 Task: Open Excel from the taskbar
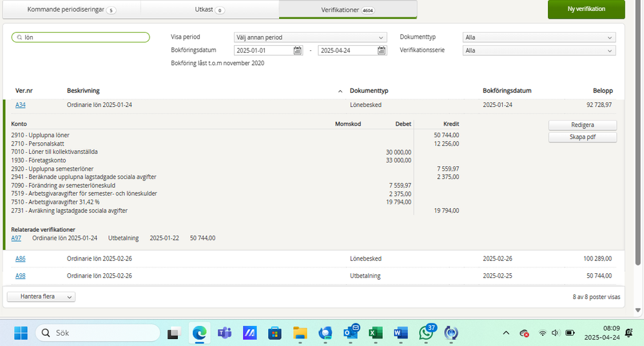376,333
